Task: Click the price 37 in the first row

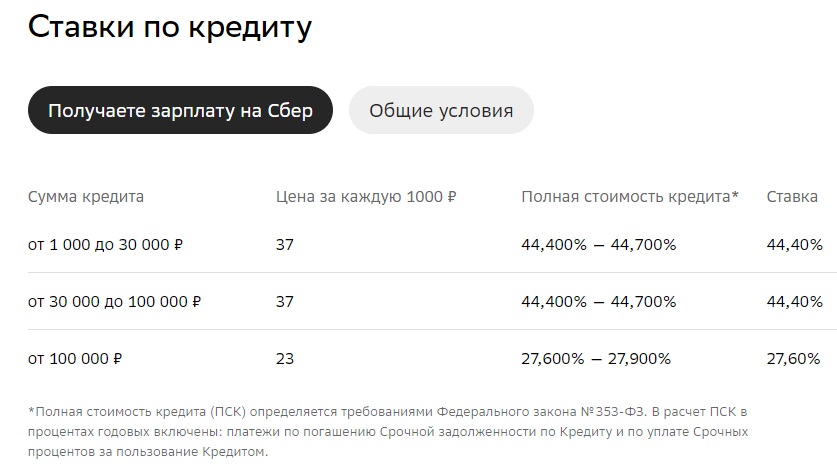Action: point(285,245)
